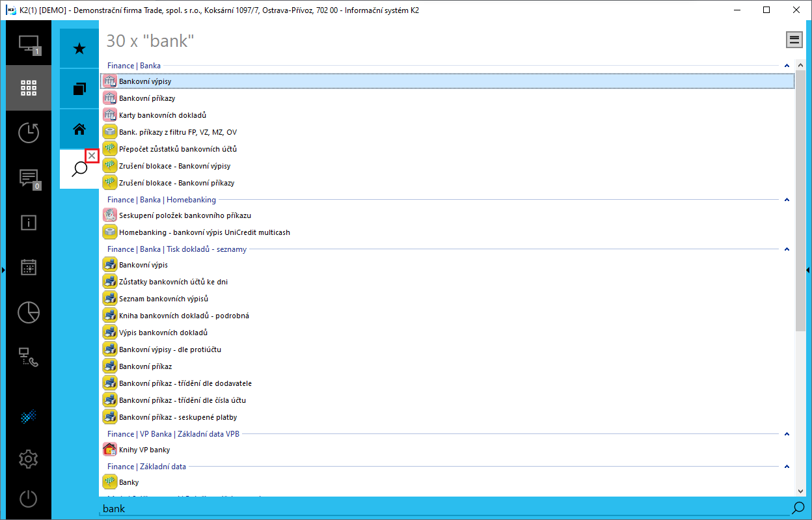
Task: Open the remote support phone icon
Action: point(28,357)
